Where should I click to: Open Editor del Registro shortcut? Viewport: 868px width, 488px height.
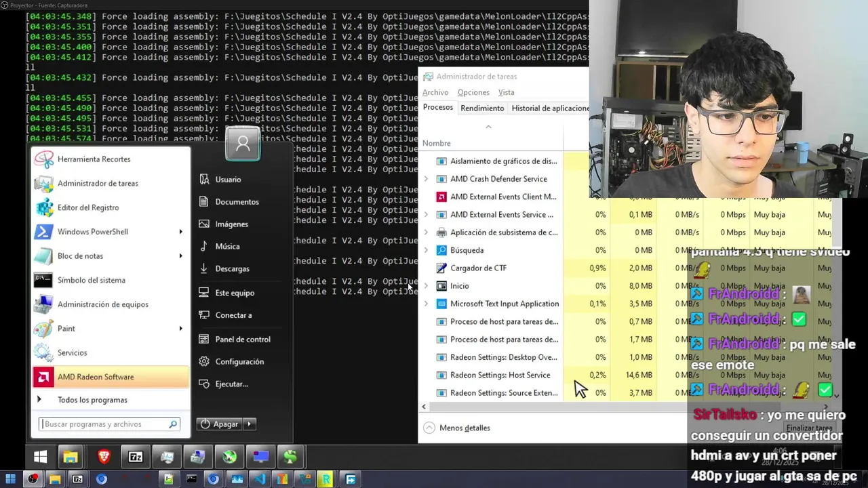pyautogui.click(x=111, y=207)
